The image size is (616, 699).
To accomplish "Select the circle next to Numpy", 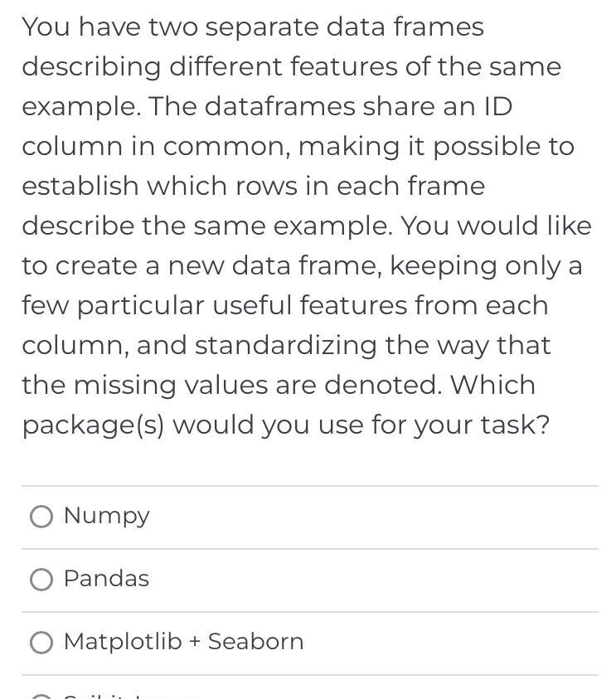I will [x=41, y=516].
